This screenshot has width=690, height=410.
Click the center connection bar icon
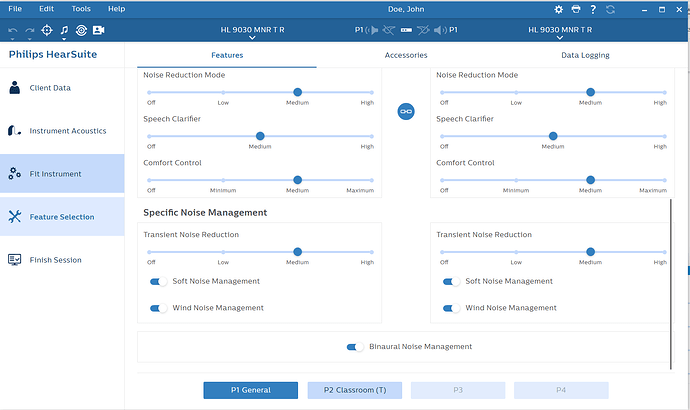click(406, 30)
